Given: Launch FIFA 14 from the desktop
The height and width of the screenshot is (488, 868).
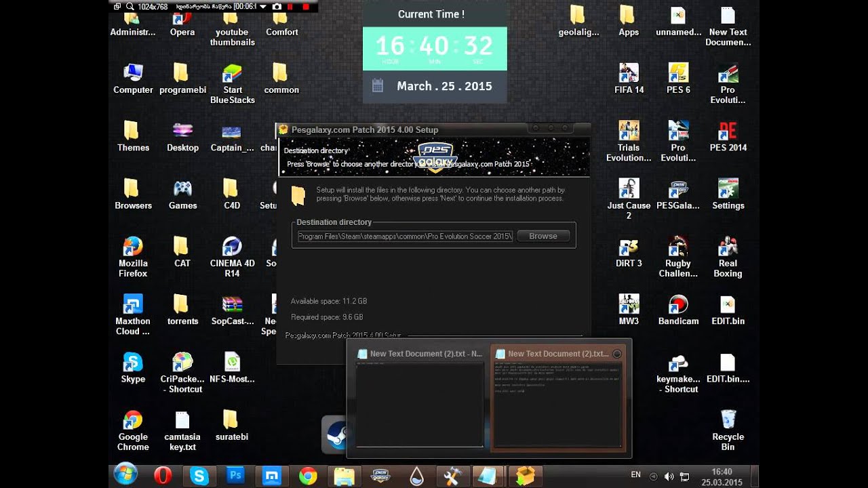Looking at the screenshot, I should coord(629,79).
